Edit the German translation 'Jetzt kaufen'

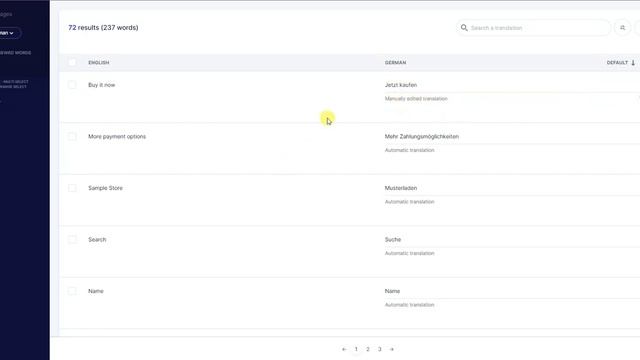pyautogui.click(x=401, y=85)
